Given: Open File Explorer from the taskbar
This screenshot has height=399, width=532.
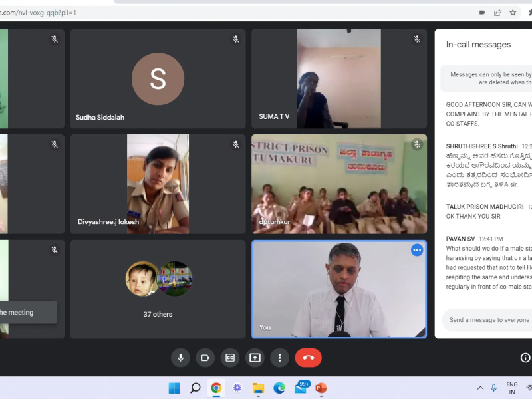Looking at the screenshot, I should (258, 388).
